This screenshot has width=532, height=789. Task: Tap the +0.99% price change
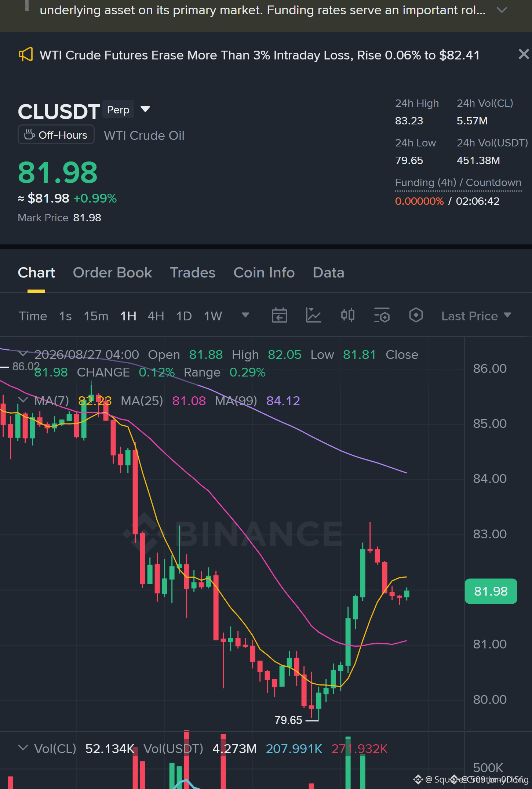tap(95, 198)
